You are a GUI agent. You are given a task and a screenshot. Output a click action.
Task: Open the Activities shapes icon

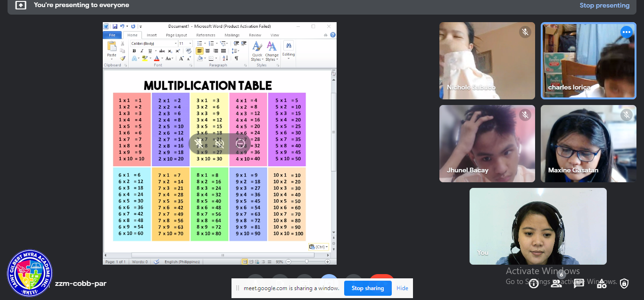point(602,284)
